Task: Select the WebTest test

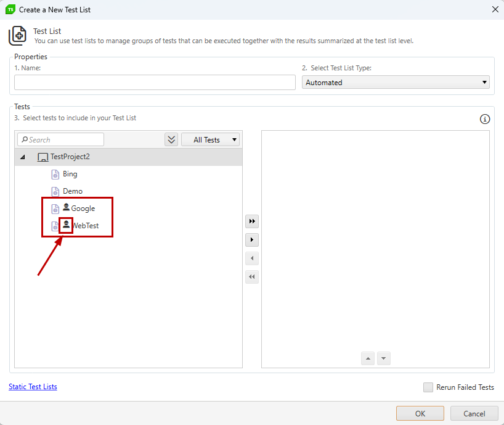Action: [86, 226]
